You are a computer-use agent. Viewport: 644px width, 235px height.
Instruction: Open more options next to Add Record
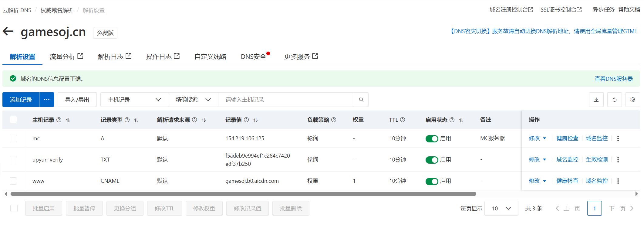point(46,100)
